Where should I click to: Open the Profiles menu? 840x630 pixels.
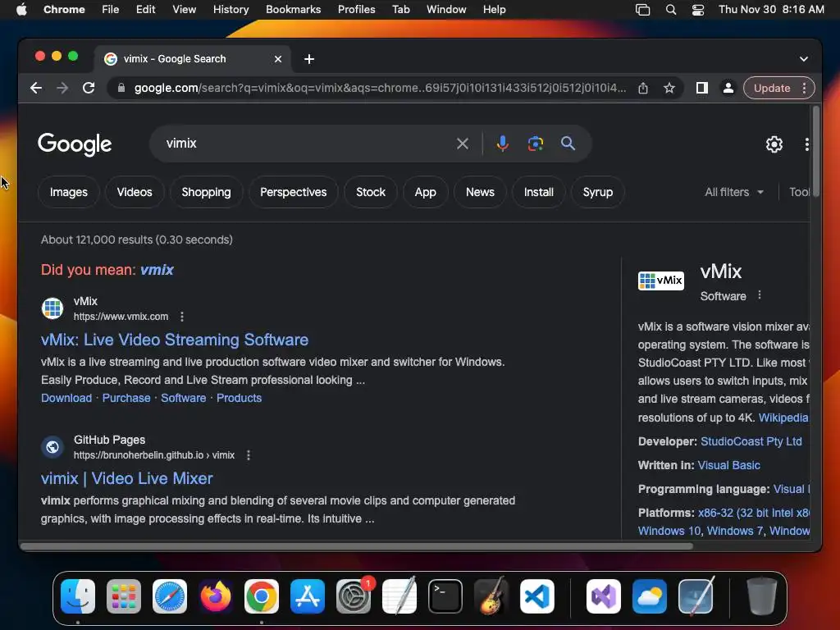356,10
